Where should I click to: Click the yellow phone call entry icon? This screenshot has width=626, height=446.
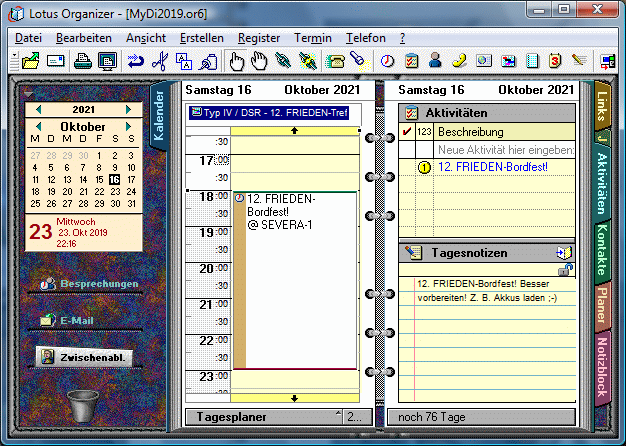(459, 61)
